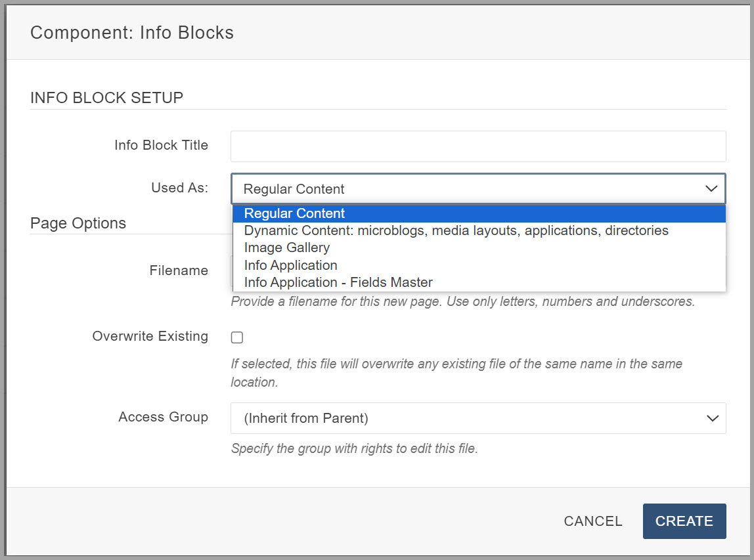The width and height of the screenshot is (754, 560).
Task: Click the Info Block Title text field
Action: click(477, 146)
